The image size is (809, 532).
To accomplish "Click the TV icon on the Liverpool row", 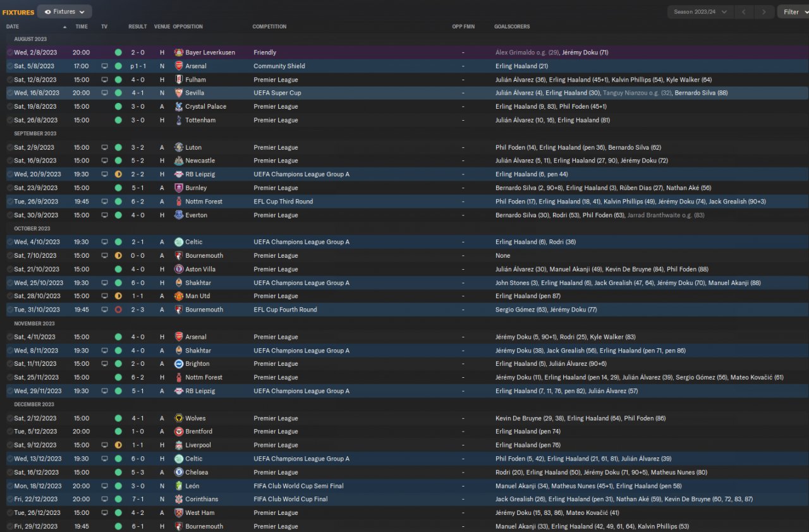I will [104, 445].
